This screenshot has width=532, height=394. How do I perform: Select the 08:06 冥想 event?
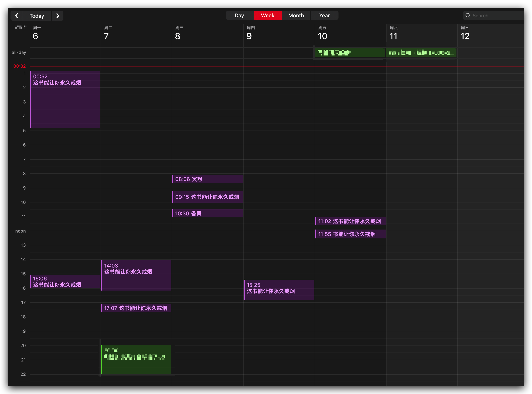click(207, 179)
